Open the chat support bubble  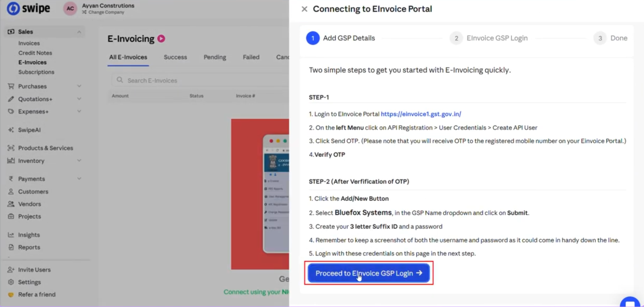[630, 302]
